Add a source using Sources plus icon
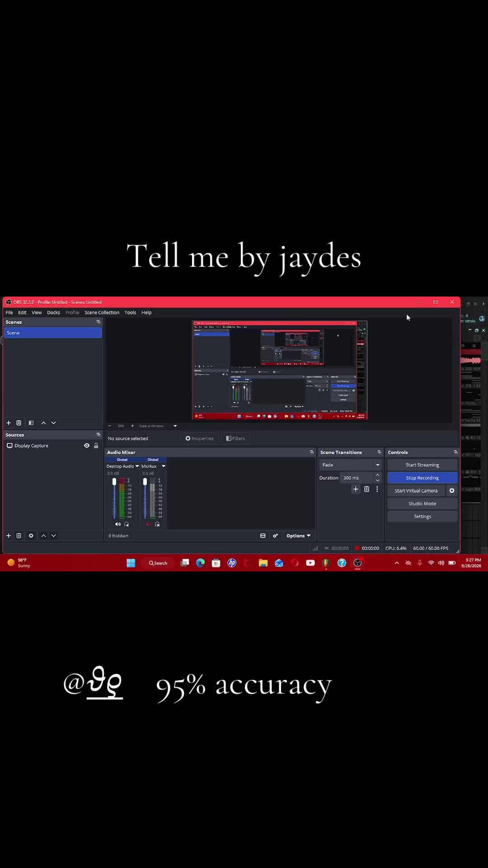The width and height of the screenshot is (488, 868). [9, 536]
